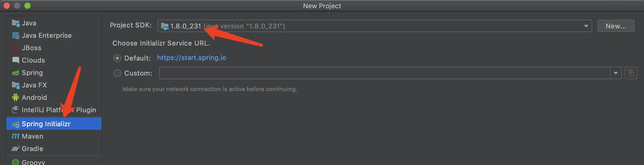Select the Default Initializr URL radio button
This screenshot has width=644, height=165.
tap(117, 58)
